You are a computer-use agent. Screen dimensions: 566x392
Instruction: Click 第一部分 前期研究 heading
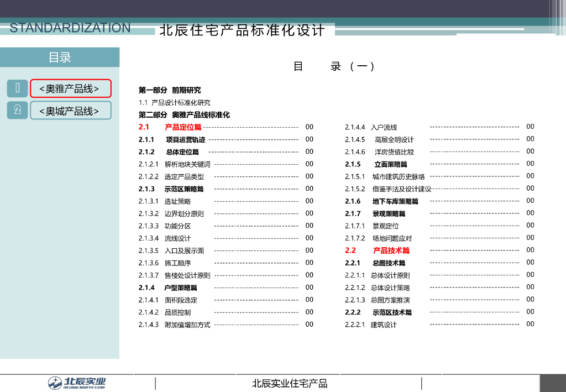click(170, 90)
